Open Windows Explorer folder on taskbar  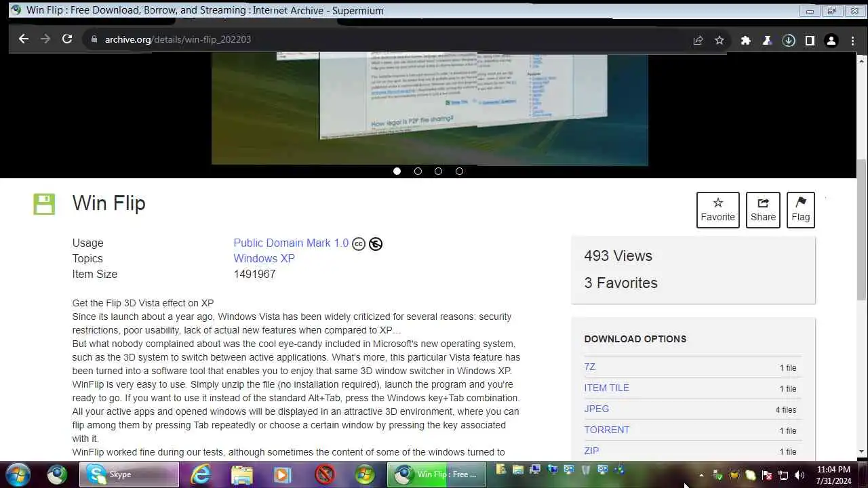click(241, 474)
